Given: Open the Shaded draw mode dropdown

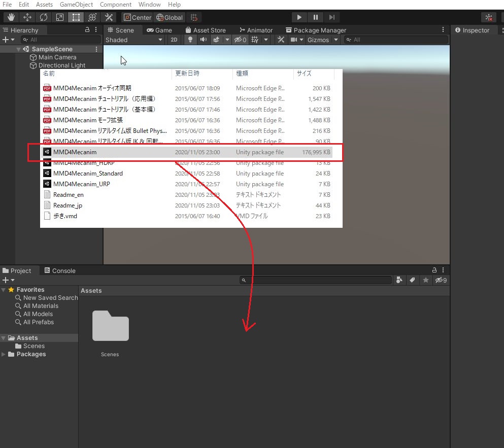Looking at the screenshot, I should pos(134,40).
